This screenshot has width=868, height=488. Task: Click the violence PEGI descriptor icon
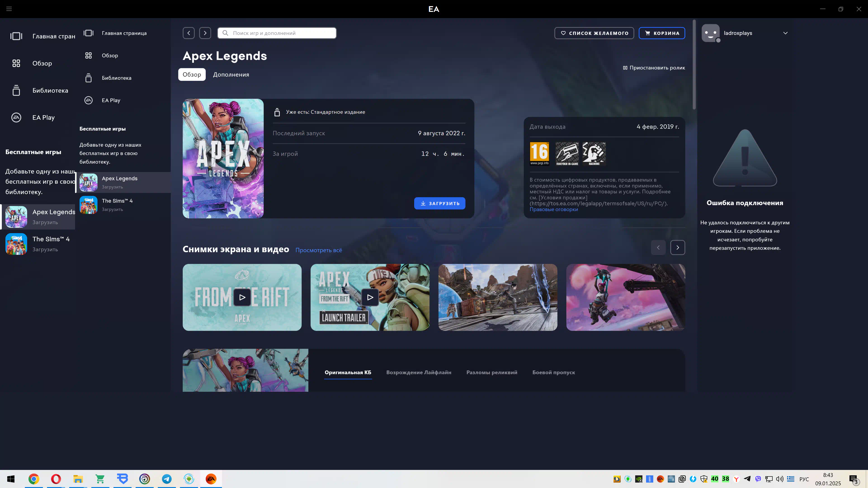pyautogui.click(x=594, y=154)
